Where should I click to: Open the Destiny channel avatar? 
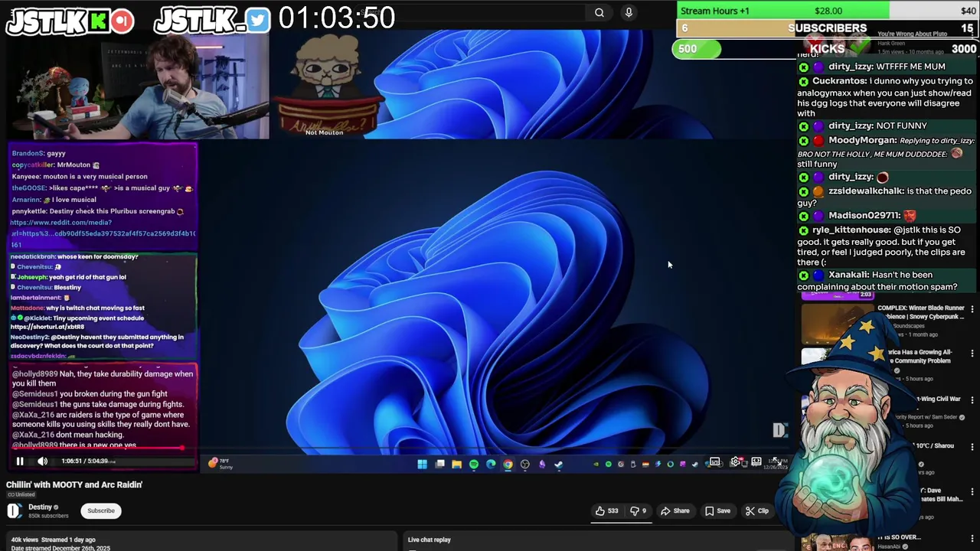pyautogui.click(x=15, y=511)
